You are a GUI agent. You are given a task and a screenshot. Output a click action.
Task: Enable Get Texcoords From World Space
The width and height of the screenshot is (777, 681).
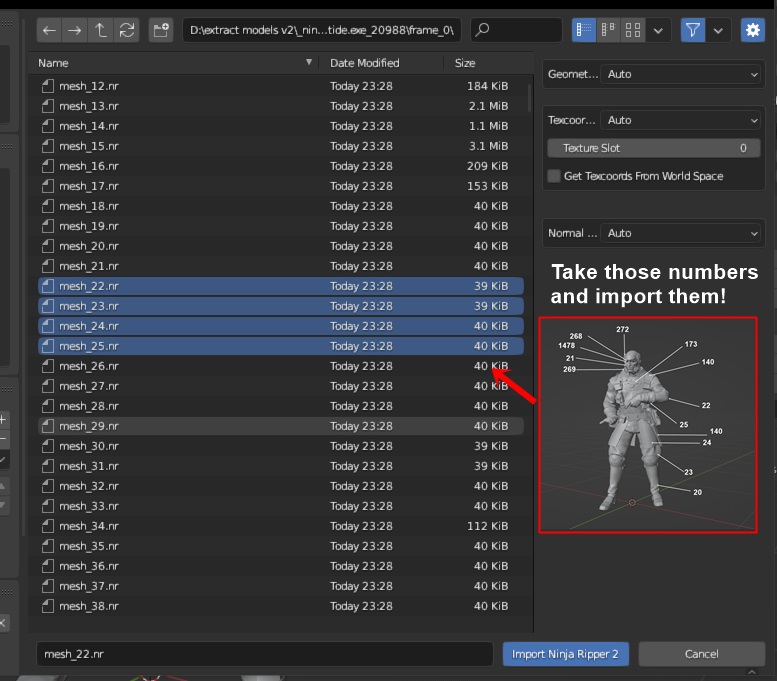pos(555,176)
